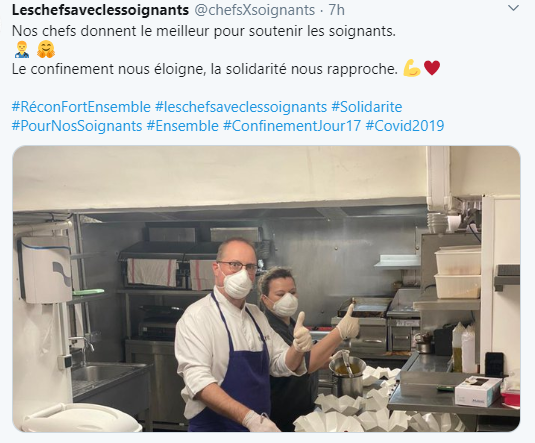Click the health worker emoji

pyautogui.click(x=22, y=49)
